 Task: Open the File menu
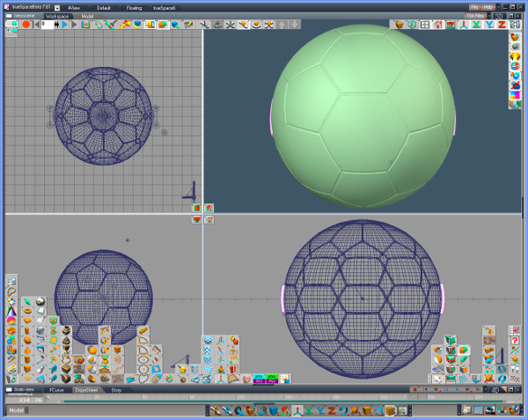click(473, 7)
